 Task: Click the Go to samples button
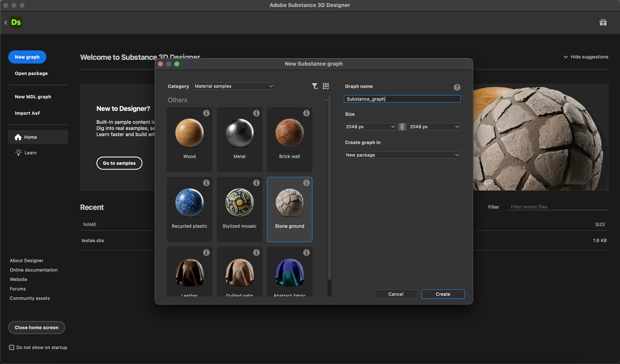[119, 163]
